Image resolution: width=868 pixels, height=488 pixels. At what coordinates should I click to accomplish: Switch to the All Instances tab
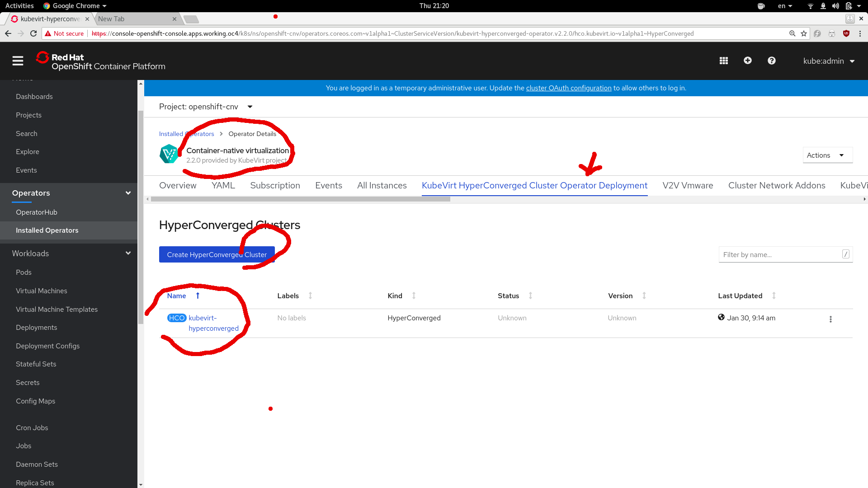382,186
